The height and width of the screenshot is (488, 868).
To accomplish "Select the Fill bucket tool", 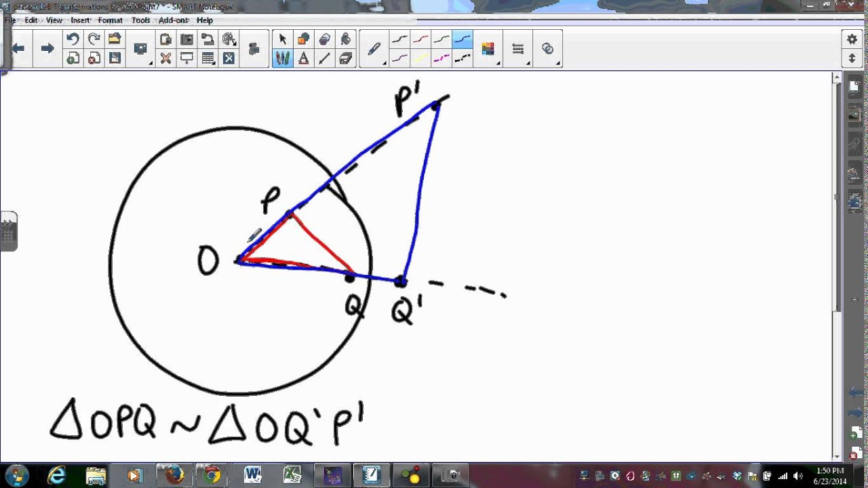I will (346, 39).
